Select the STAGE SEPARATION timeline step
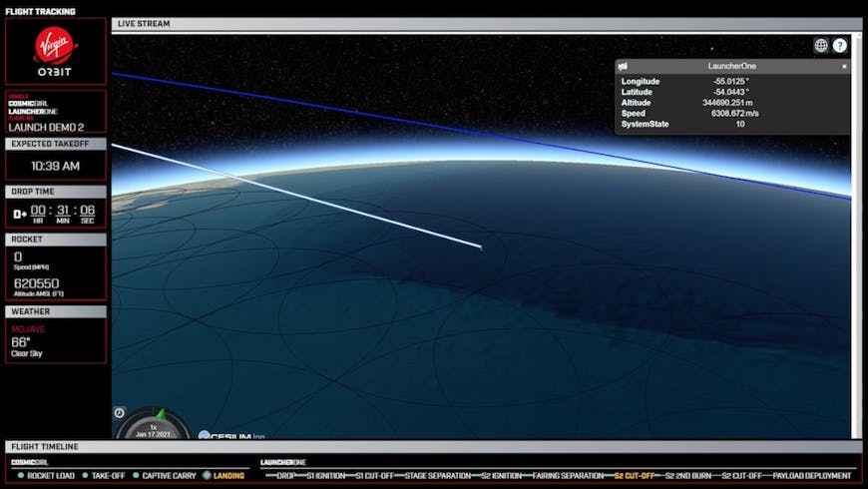 click(438, 476)
